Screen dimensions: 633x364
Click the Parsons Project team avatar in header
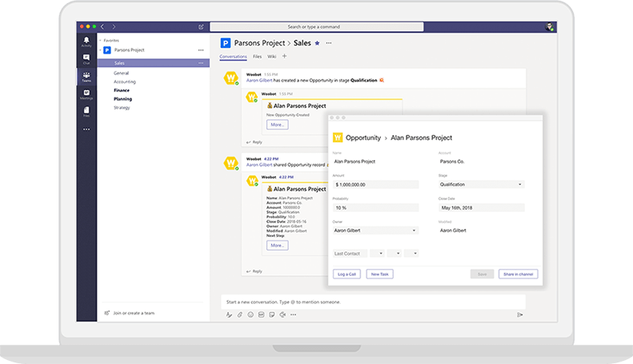225,42
